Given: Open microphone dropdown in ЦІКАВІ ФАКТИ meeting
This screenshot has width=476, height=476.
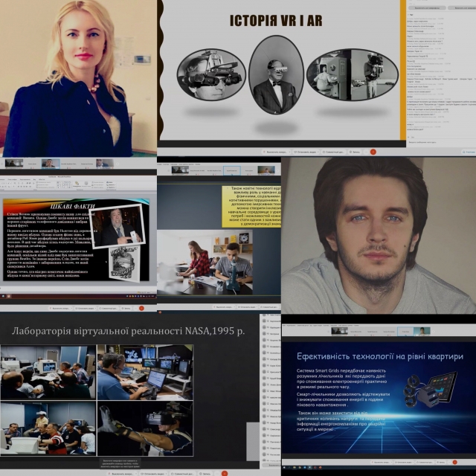Looking at the screenshot, I should pyautogui.click(x=71, y=308).
